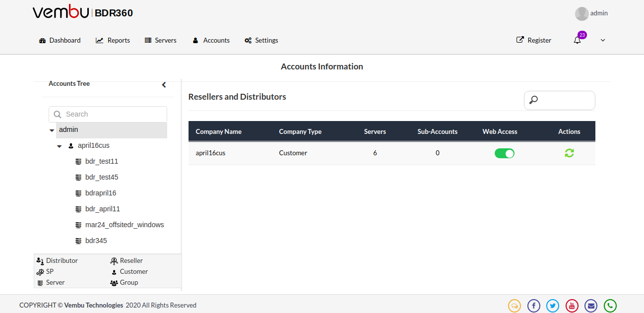Click refresh action icon for april16cus
The height and width of the screenshot is (313, 644).
(x=569, y=153)
